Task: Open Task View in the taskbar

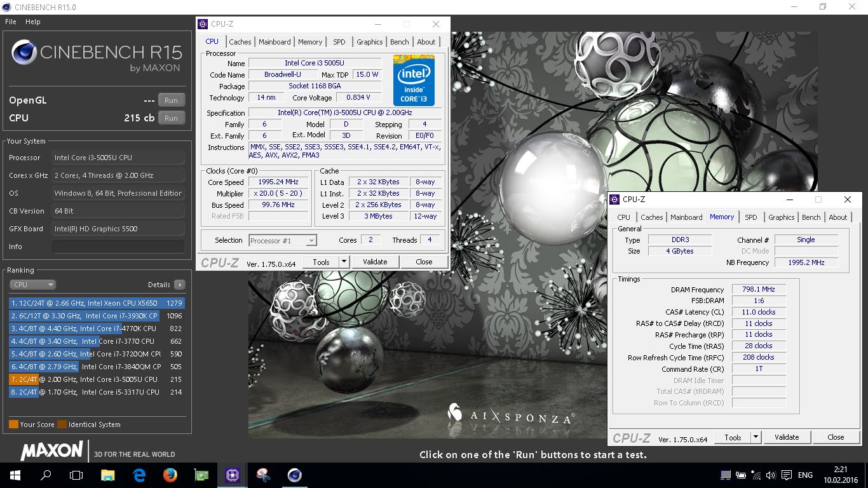Action: coord(76,475)
